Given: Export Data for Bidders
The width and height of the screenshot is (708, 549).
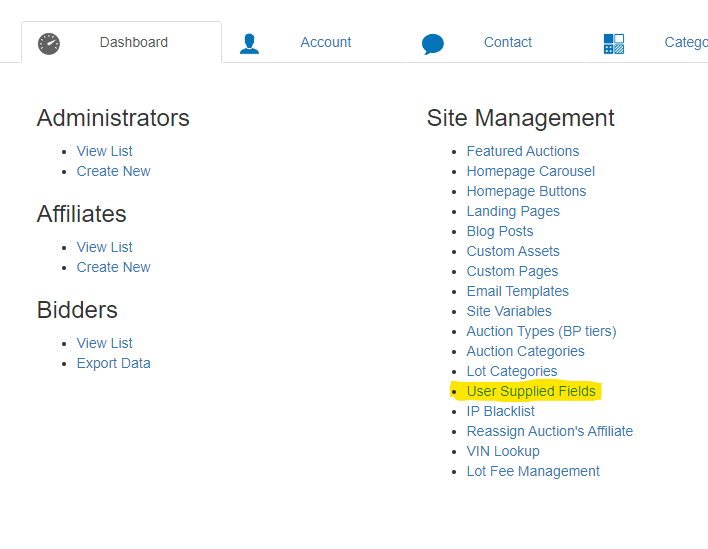Looking at the screenshot, I should click(113, 363).
